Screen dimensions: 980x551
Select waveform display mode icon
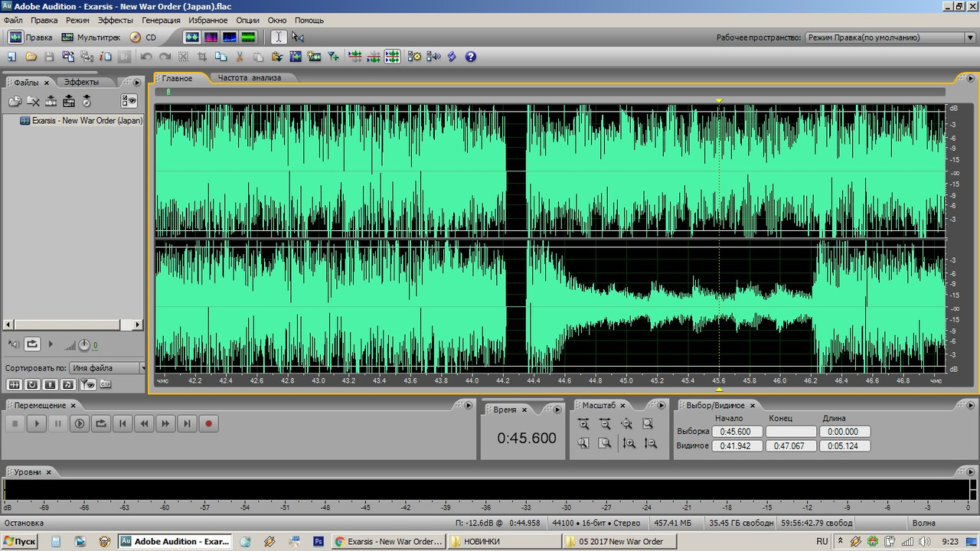coord(192,37)
